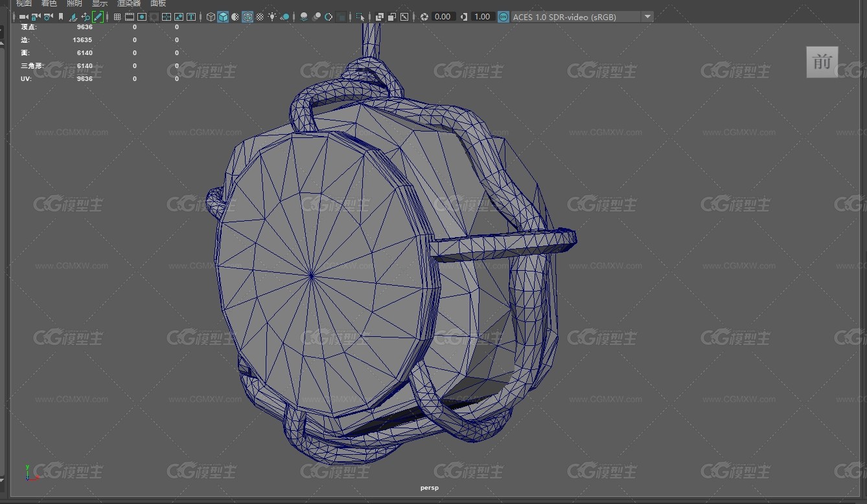867x504 pixels.
Task: Click the Gate Mask icon
Action: click(154, 17)
